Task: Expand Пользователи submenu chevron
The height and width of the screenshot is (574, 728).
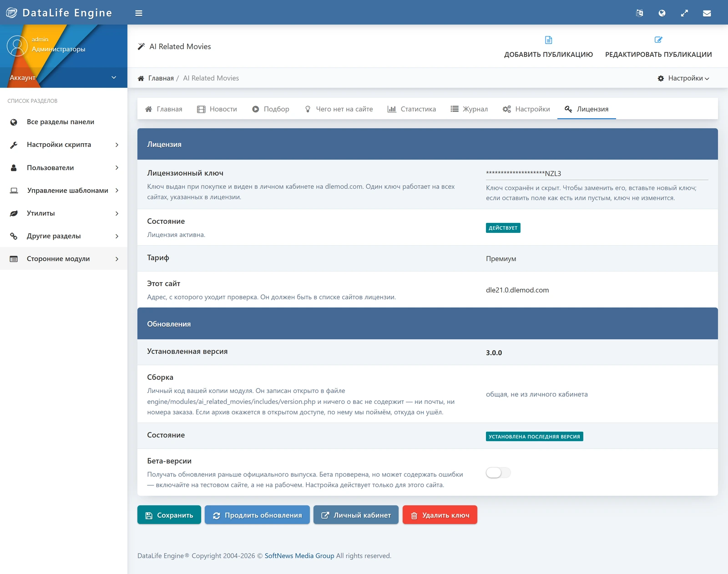Action: pos(117,167)
